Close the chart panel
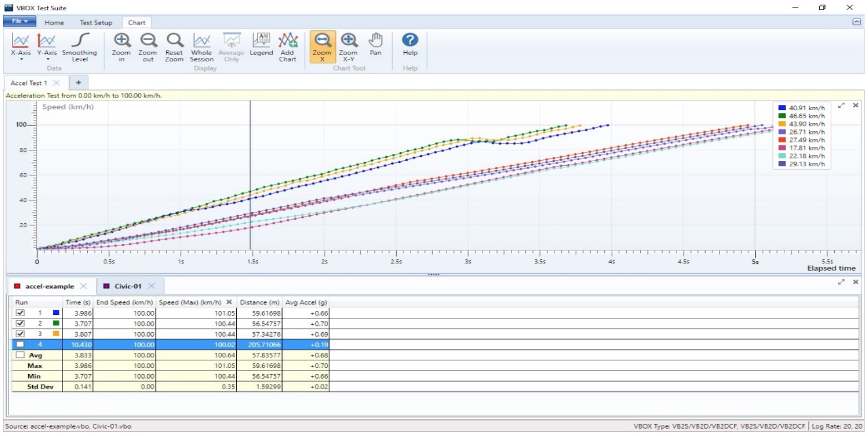Image resolution: width=868 pixels, height=436 pixels. tap(855, 106)
